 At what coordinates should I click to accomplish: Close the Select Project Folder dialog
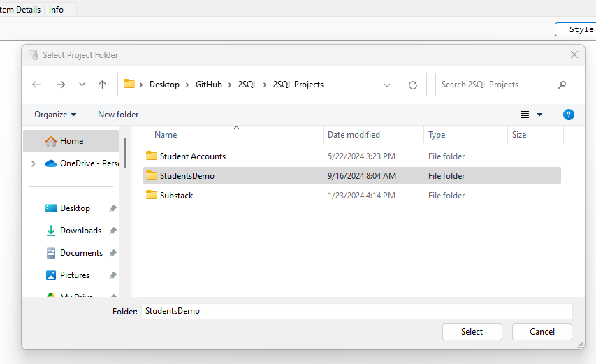[x=574, y=54]
